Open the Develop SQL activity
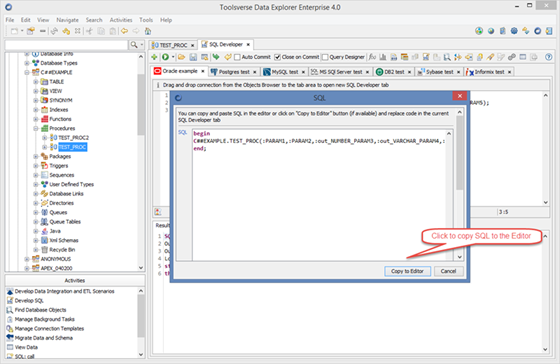The height and width of the screenshot is (364, 560). coord(29,301)
